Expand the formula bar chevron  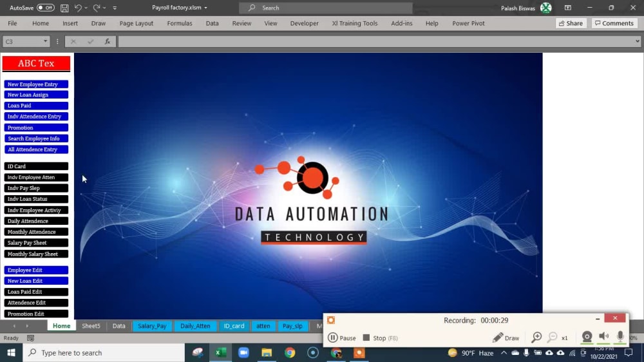coord(637,41)
